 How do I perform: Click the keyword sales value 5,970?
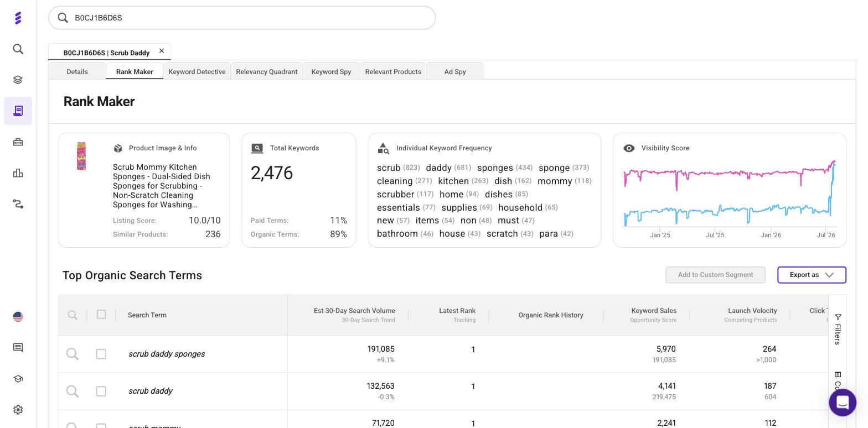666,349
